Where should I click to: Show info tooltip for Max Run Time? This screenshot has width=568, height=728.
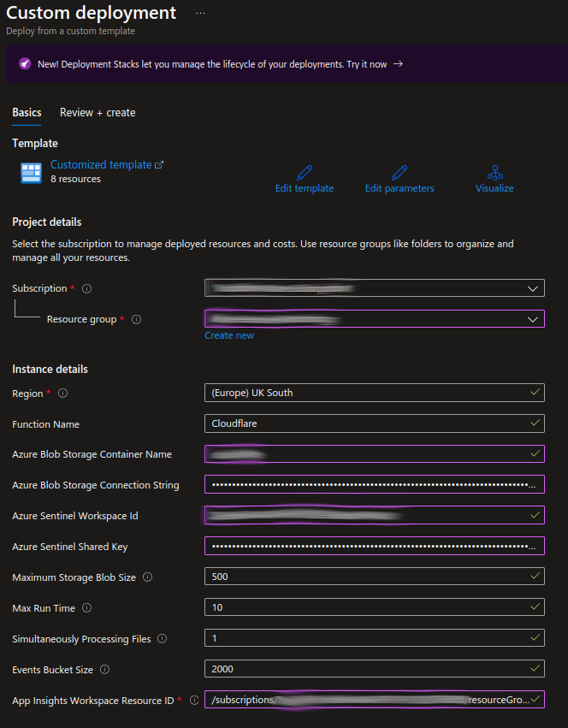[x=87, y=607]
